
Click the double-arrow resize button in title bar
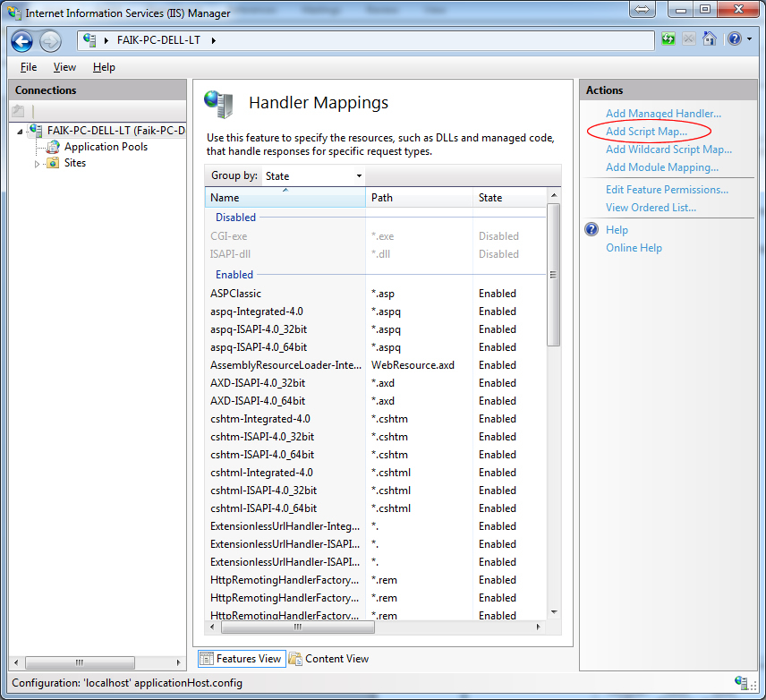point(642,9)
